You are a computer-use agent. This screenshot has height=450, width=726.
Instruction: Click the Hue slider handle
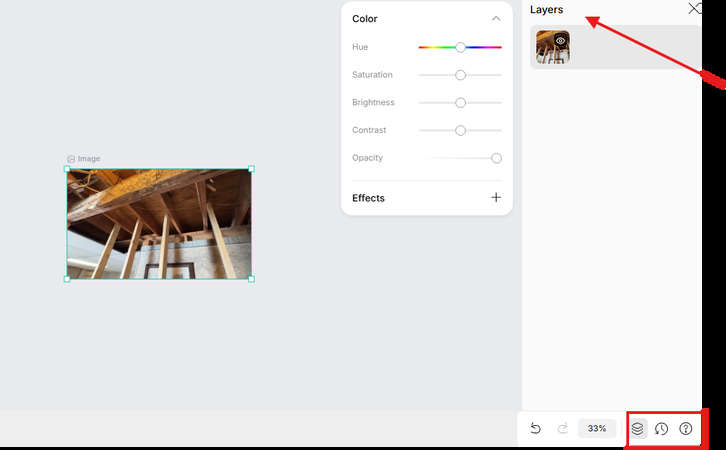(460, 47)
